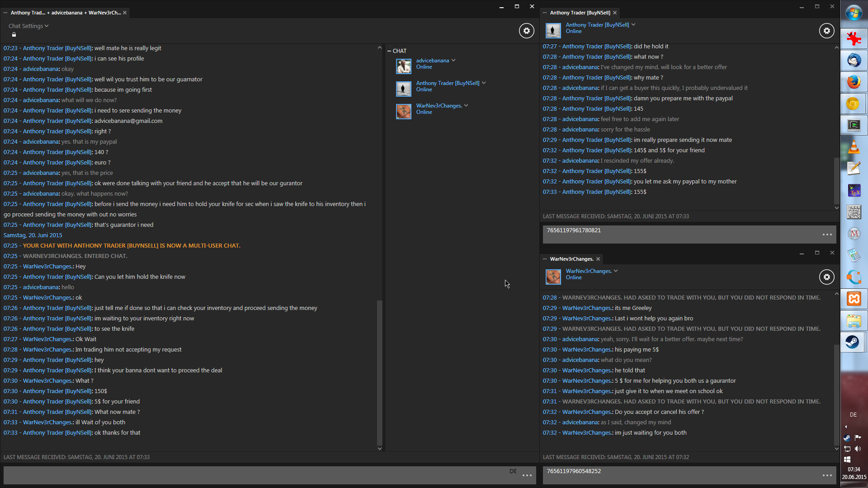Click gear icon in Anthony Trader chat
This screenshot has height=488, width=868.
[826, 31]
